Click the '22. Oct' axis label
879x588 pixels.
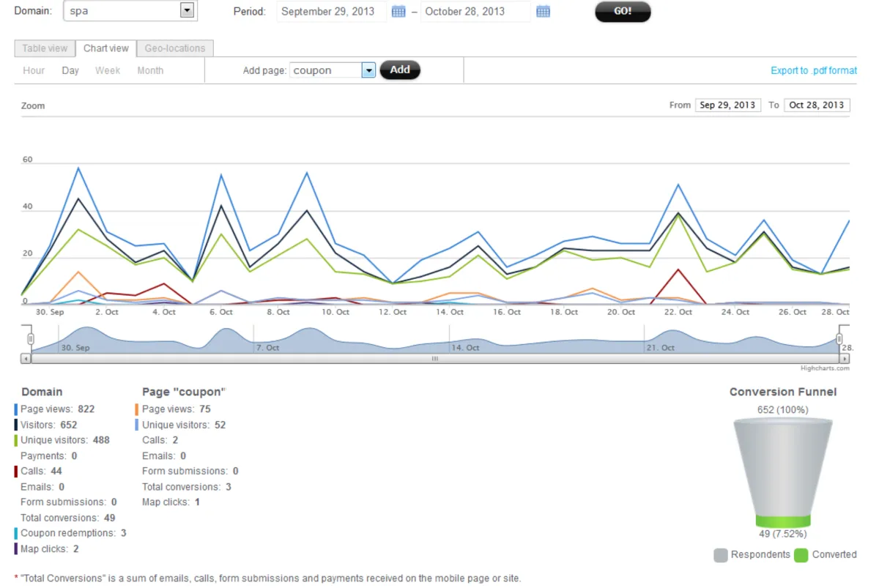678,312
